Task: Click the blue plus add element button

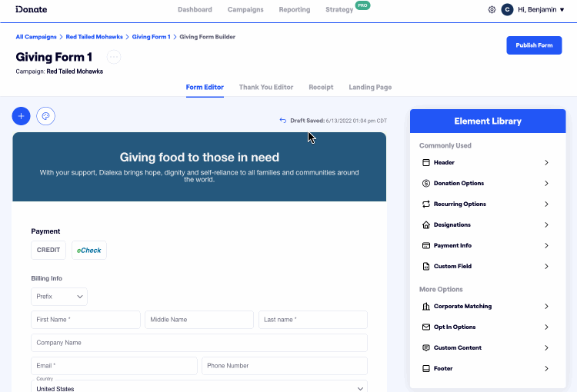Action: tap(21, 116)
